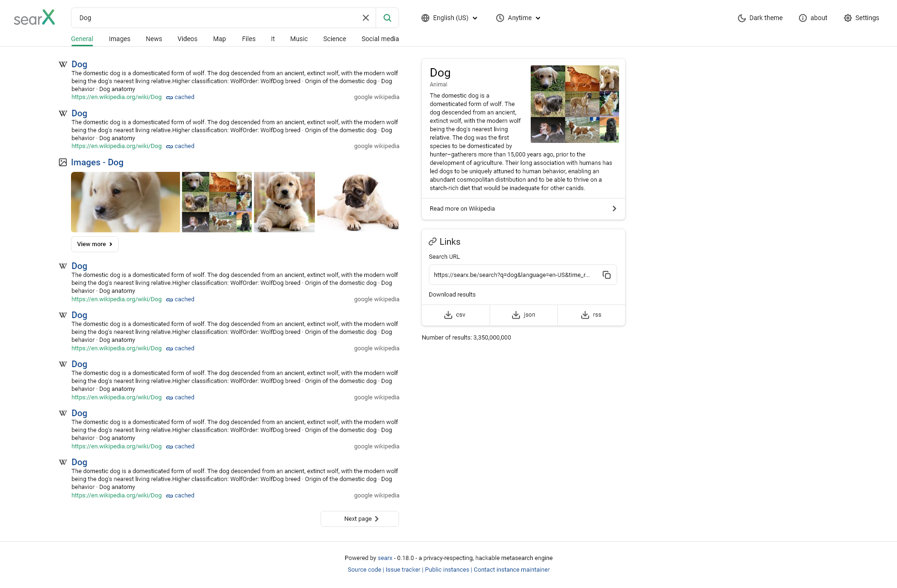Screen dimensions: 897x588
Task: Click the search magnifier icon
Action: pyautogui.click(x=387, y=17)
